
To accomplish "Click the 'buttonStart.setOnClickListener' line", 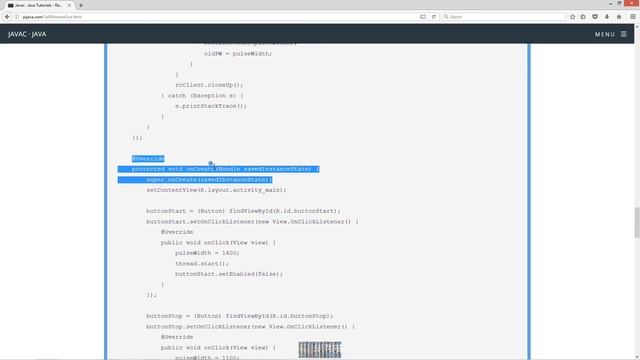I will (x=252, y=222).
